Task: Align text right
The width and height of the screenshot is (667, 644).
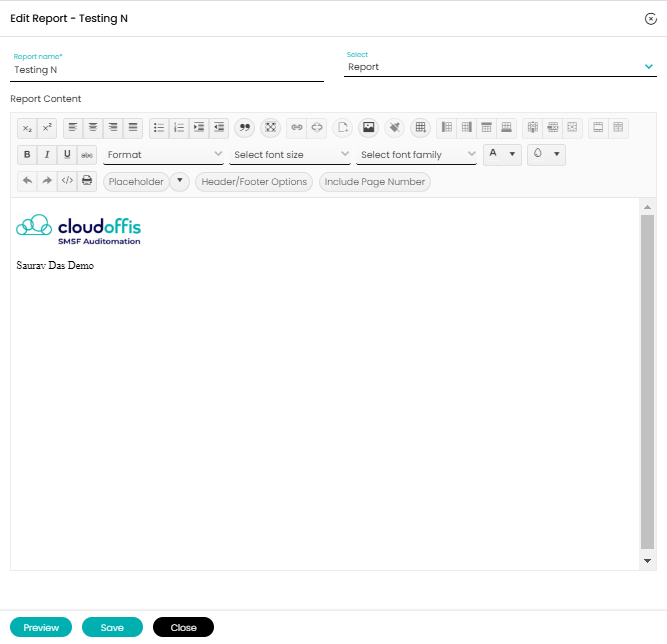Action: (113, 128)
